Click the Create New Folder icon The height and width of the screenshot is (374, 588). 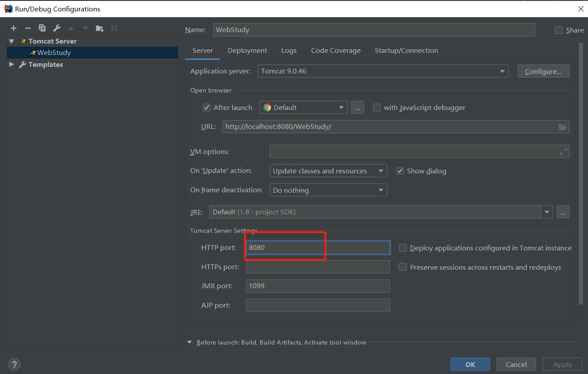tap(100, 28)
